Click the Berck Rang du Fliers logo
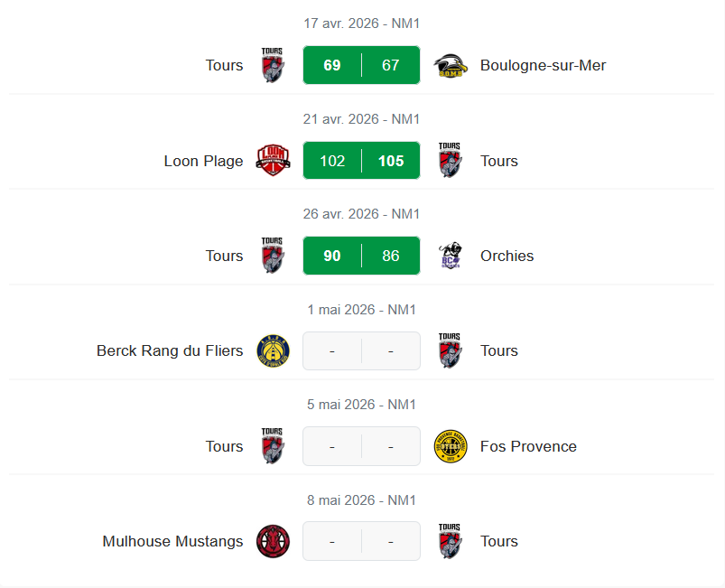 coord(273,350)
